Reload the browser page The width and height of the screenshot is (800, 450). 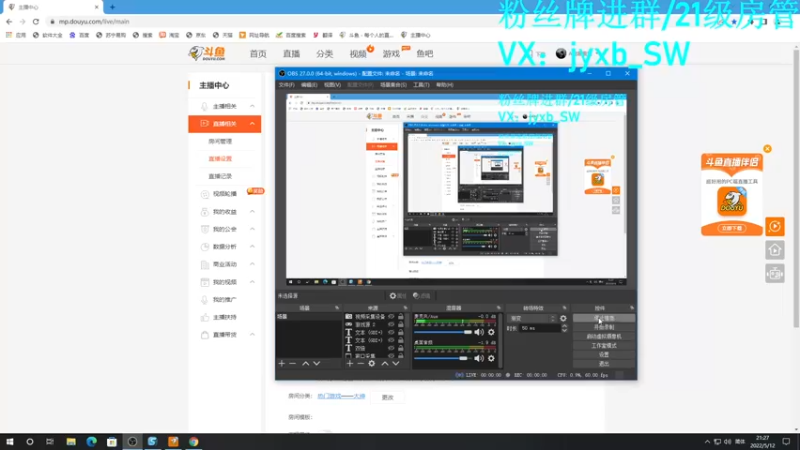click(x=36, y=21)
